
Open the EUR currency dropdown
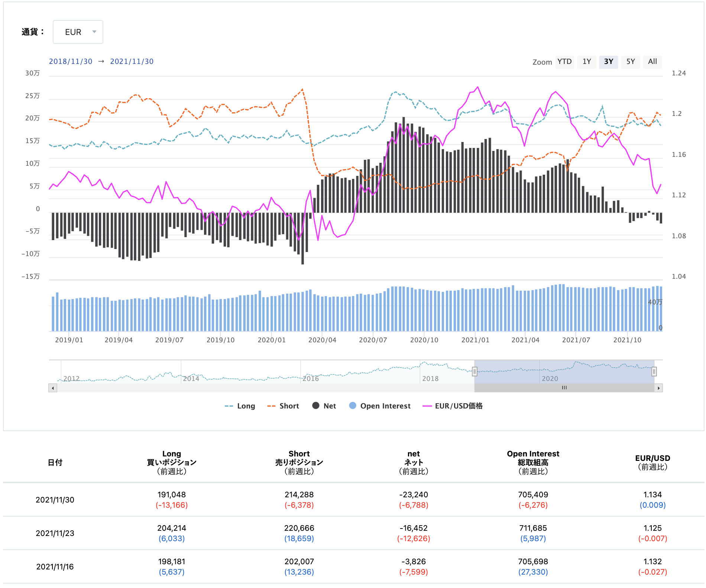click(x=78, y=32)
